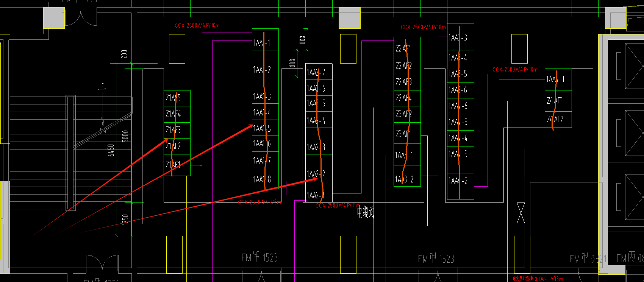Select the Z1AF4 cabinet label
Viewport: 644px width, 282px height.
click(x=173, y=114)
